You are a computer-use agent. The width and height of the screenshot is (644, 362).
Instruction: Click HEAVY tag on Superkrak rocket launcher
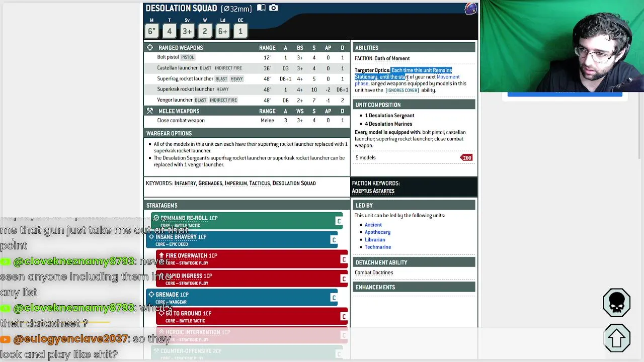(x=222, y=89)
